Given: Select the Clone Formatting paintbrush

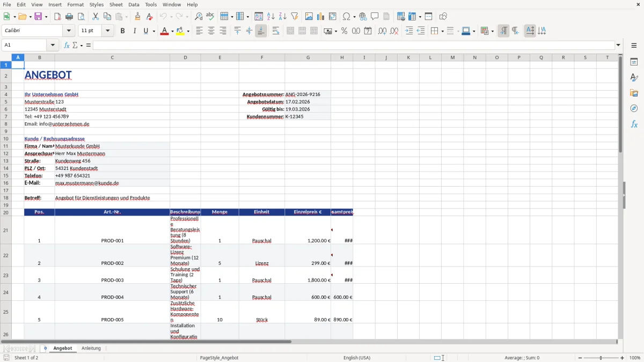Looking at the screenshot, I should tap(138, 17).
